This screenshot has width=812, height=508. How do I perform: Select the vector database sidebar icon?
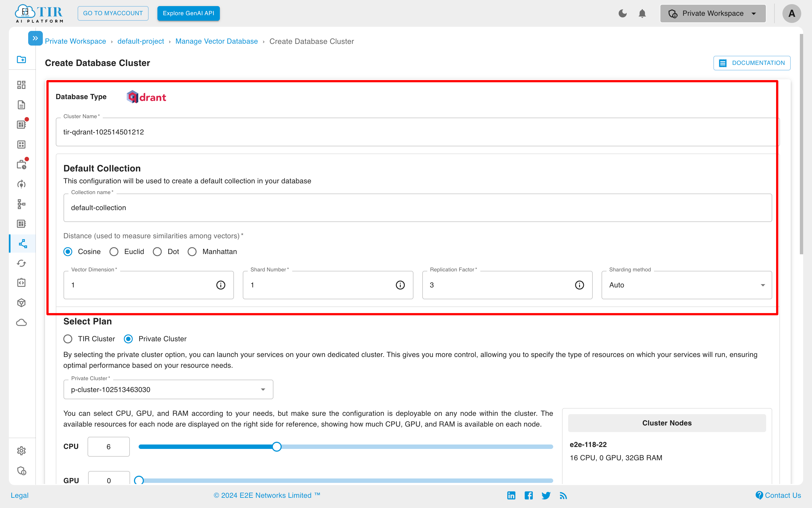[x=23, y=244]
